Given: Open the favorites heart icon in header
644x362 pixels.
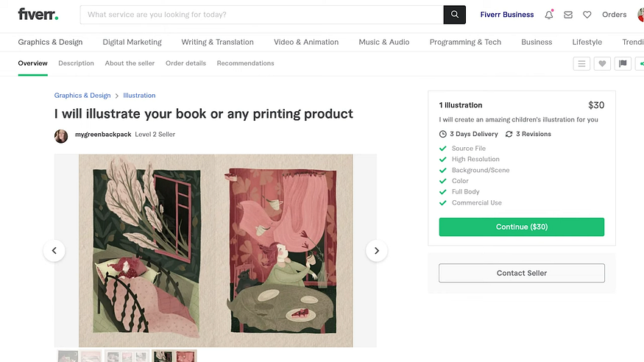Looking at the screenshot, I should [x=587, y=15].
